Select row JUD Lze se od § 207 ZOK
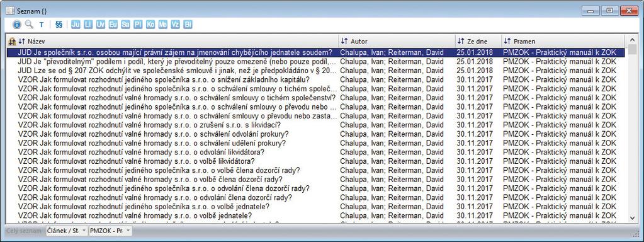This screenshot has height=242, width=644. click(316, 70)
